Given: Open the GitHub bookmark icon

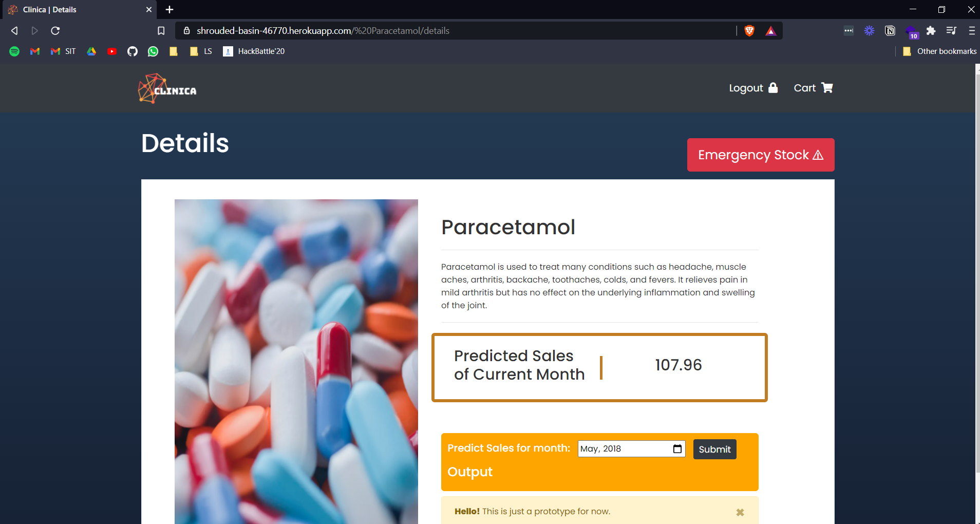Looking at the screenshot, I should coord(133,51).
